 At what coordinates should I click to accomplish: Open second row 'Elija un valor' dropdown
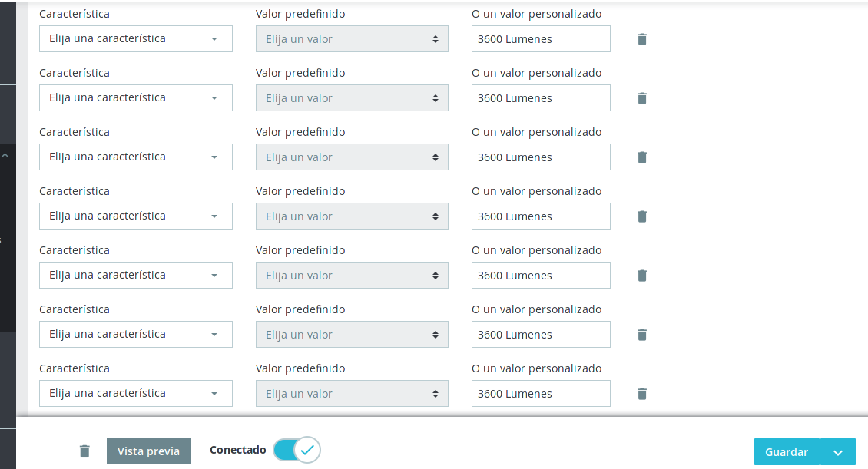352,98
